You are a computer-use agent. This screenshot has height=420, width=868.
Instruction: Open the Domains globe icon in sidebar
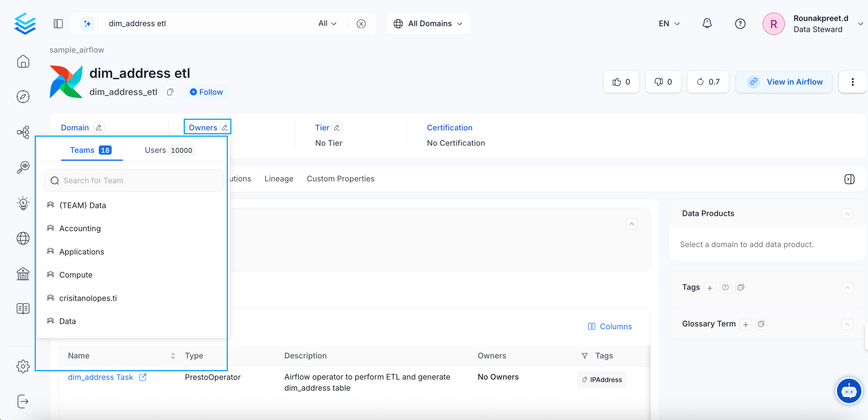pyautogui.click(x=23, y=238)
